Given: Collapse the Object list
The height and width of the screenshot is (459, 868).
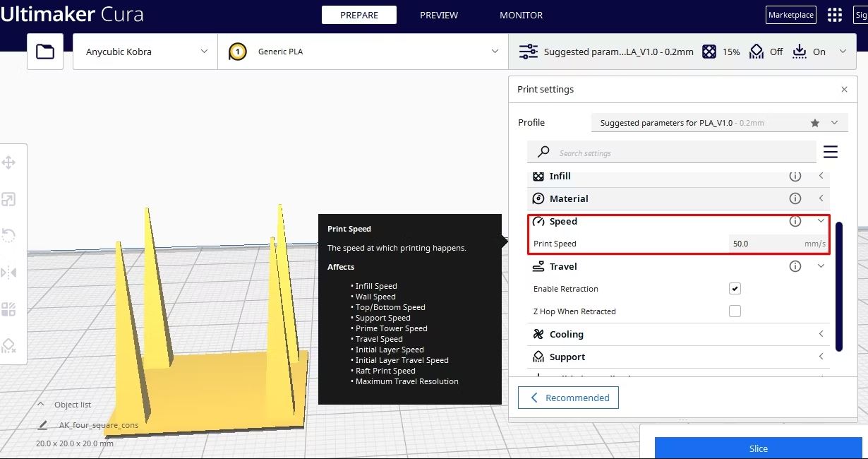Looking at the screenshot, I should (41, 405).
